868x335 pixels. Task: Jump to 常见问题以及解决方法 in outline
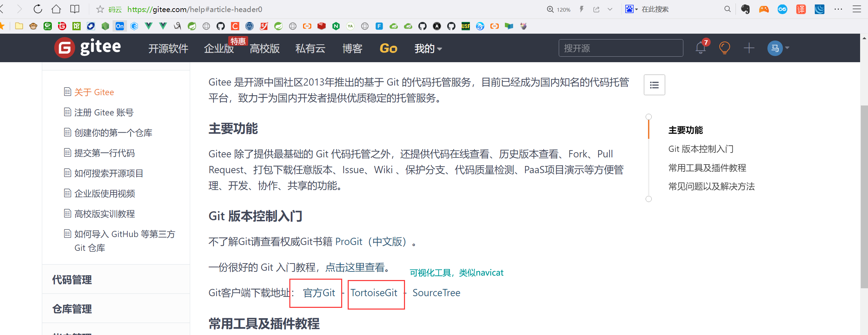click(x=711, y=186)
